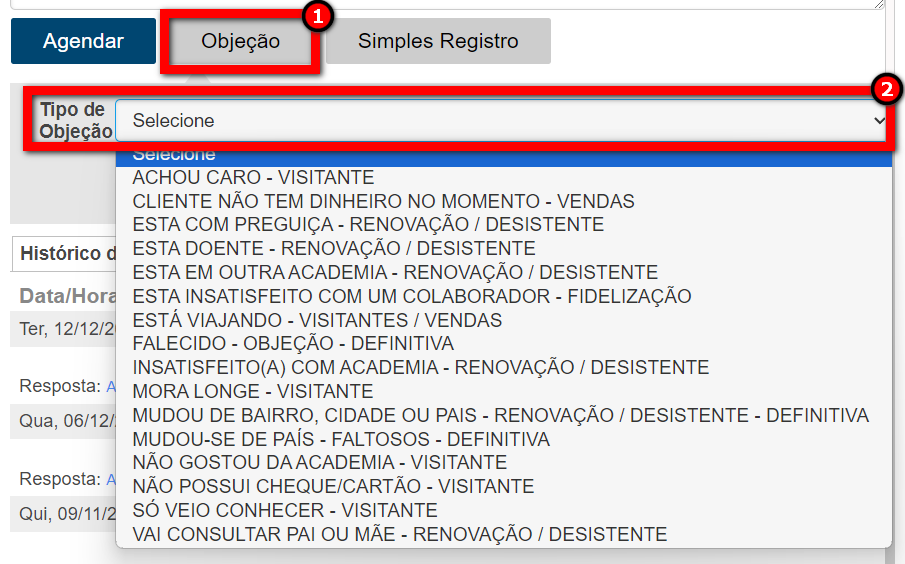Select MUDOU DE BAIRRO, CIDADE OU PAIS
The height and width of the screenshot is (564, 905).
click(500, 415)
